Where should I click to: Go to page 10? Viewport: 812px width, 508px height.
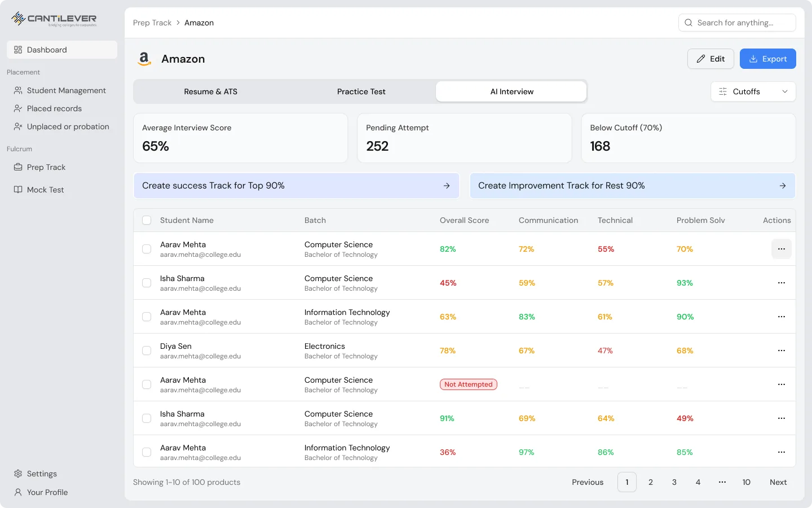(x=746, y=482)
